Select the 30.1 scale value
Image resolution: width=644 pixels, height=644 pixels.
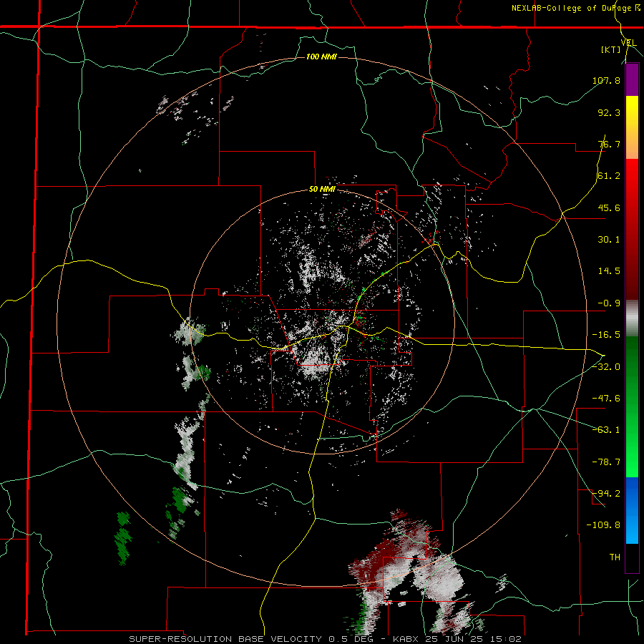point(609,240)
